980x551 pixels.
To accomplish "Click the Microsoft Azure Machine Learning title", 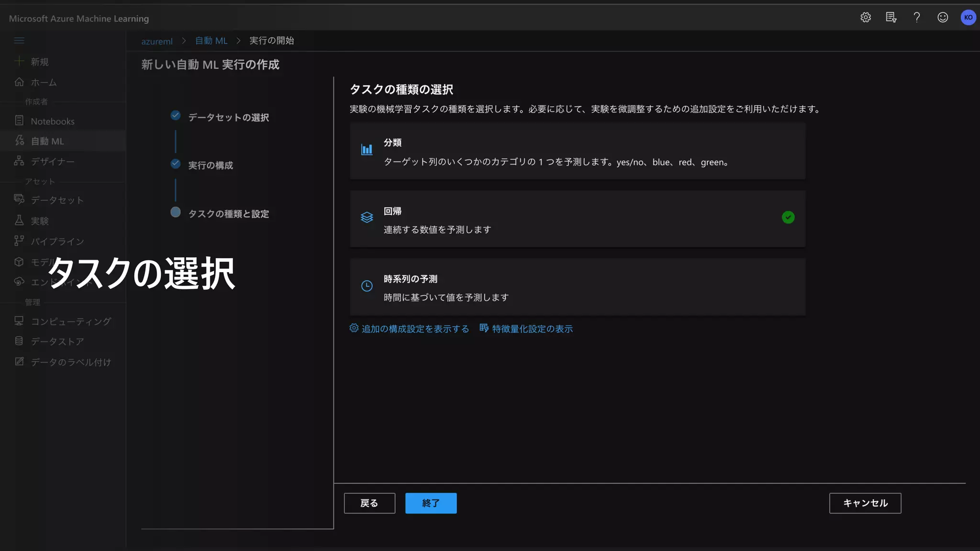I will (79, 19).
